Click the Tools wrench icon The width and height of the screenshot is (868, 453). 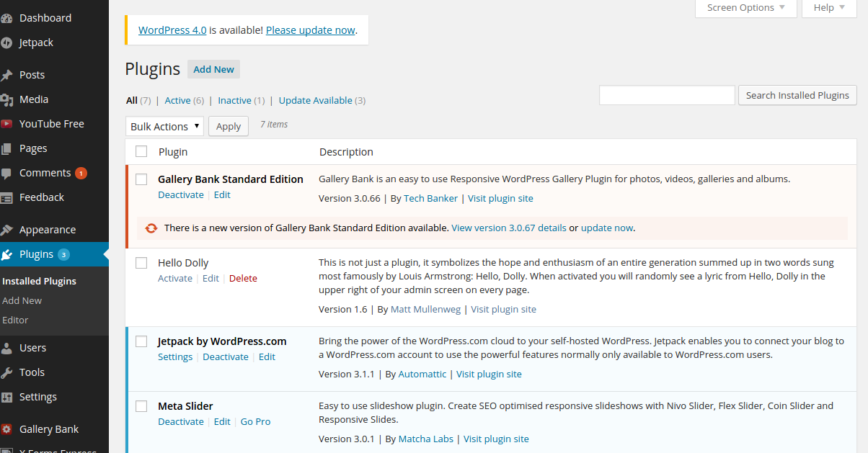[6, 372]
